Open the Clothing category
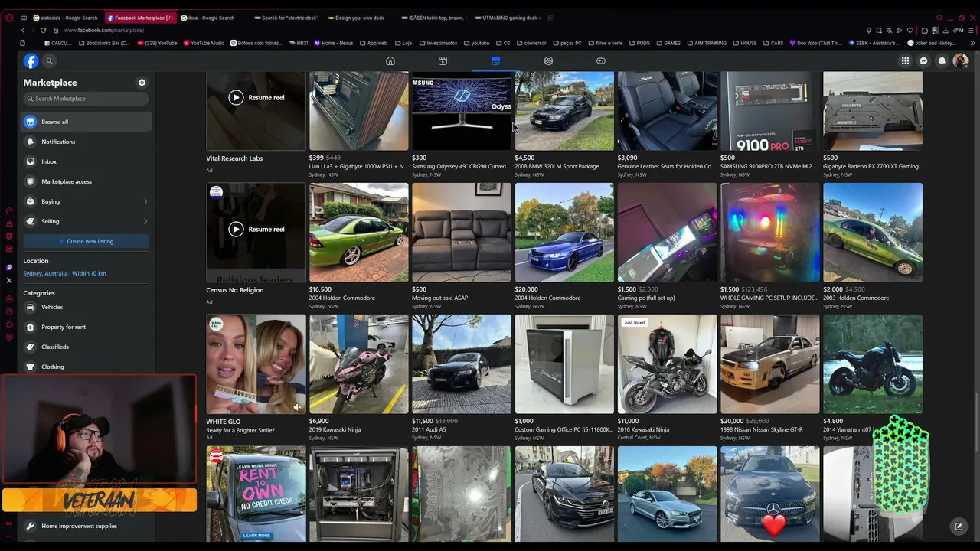This screenshot has height=551, width=980. coord(87,367)
